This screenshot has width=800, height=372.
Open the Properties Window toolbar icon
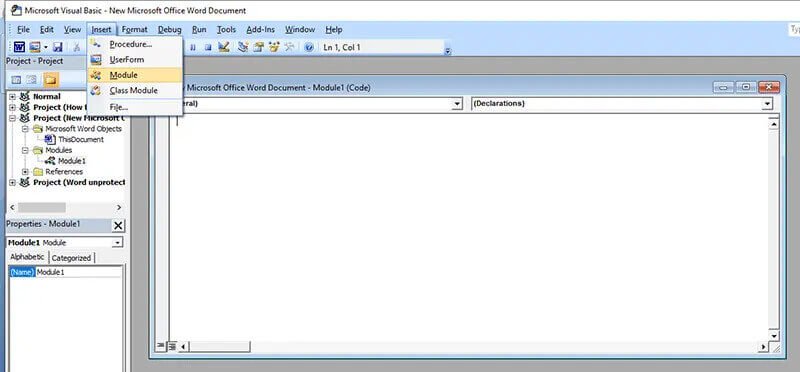(259, 47)
